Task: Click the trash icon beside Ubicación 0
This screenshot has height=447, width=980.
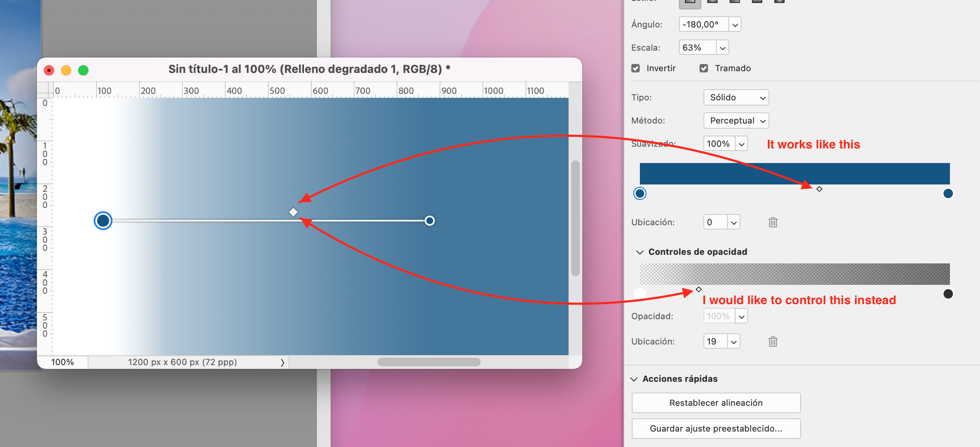Action: click(773, 222)
